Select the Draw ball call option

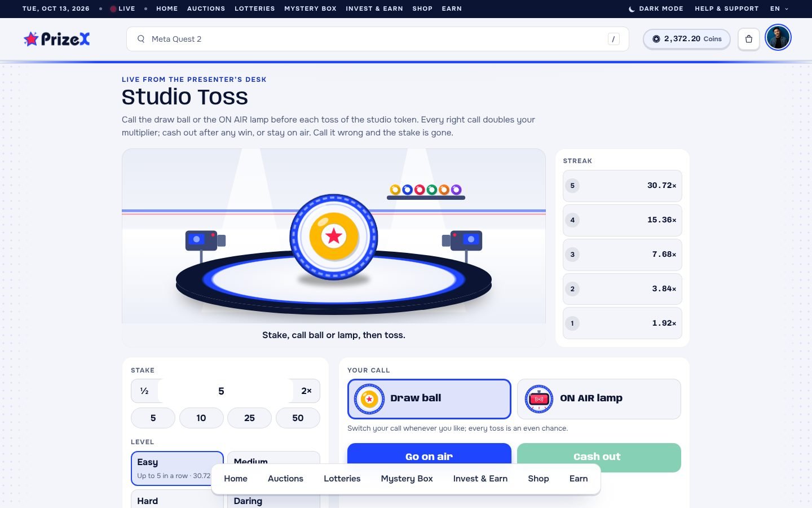point(429,398)
